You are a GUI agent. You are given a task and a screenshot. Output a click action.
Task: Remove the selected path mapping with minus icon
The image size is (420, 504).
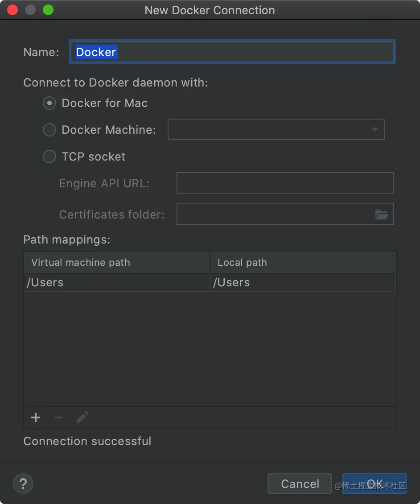59,417
